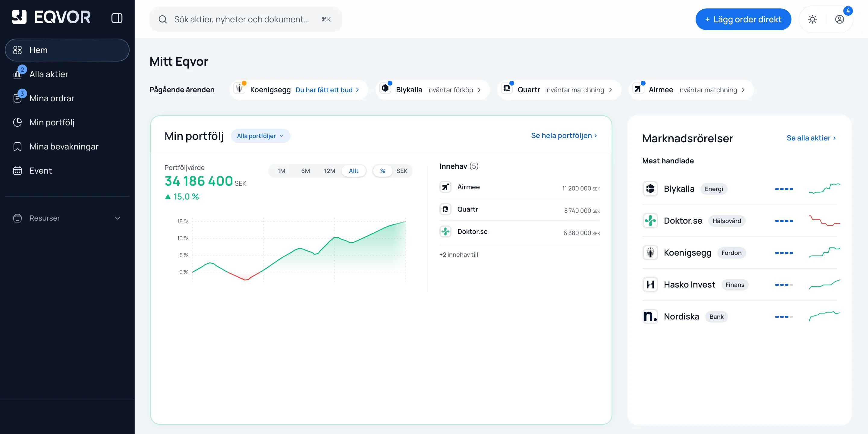Viewport: 868px width, 434px height.
Task: Open Mina ordrar in the sidebar
Action: coord(67,98)
